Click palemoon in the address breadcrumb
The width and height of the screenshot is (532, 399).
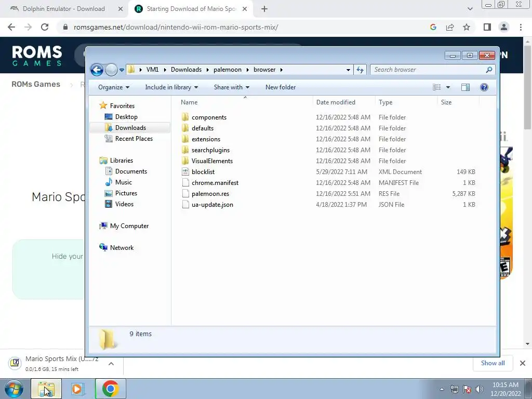coord(228,70)
